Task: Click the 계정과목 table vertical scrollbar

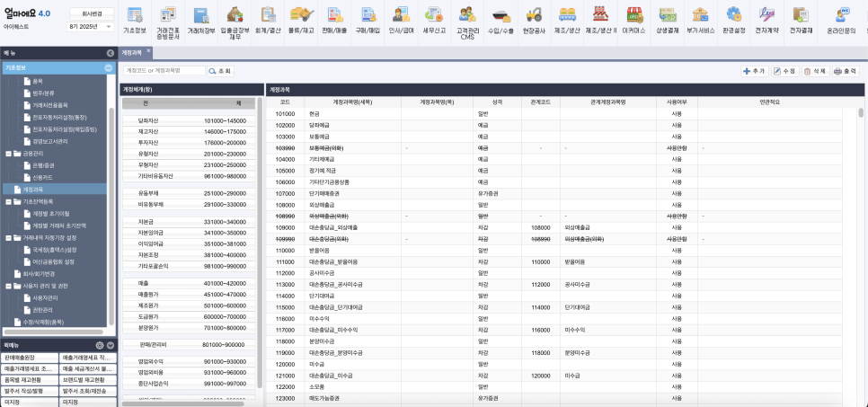Action: (x=861, y=112)
